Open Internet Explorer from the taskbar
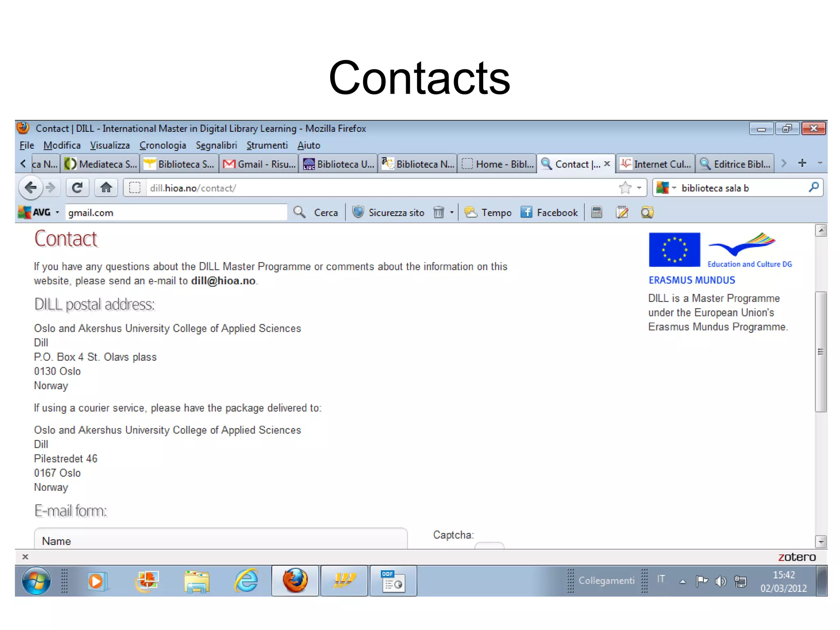840x630 pixels. (x=246, y=581)
